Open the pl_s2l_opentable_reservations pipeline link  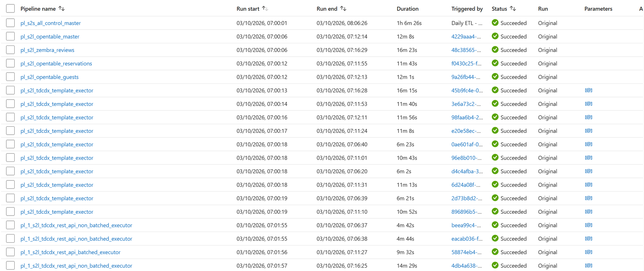click(x=56, y=63)
